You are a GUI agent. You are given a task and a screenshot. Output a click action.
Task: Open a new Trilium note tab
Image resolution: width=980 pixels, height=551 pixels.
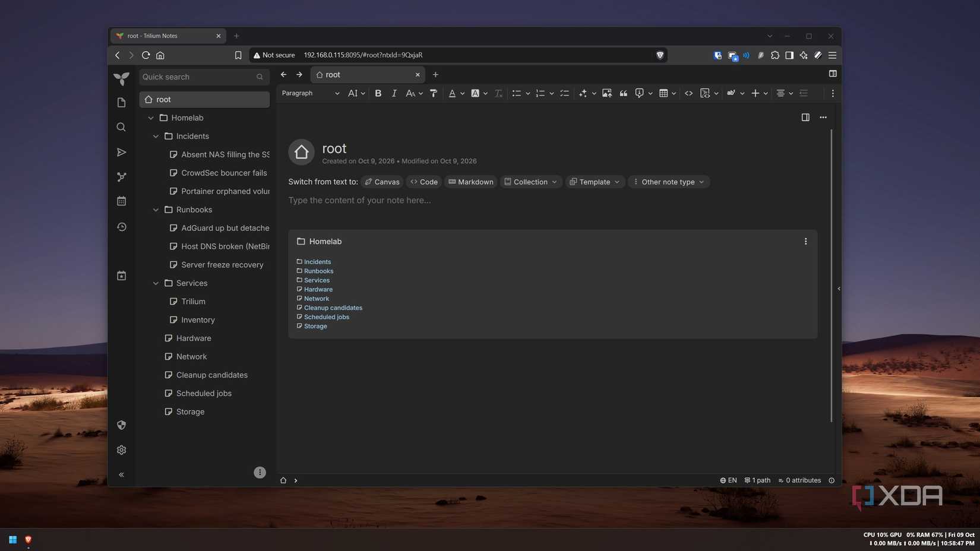(x=435, y=75)
